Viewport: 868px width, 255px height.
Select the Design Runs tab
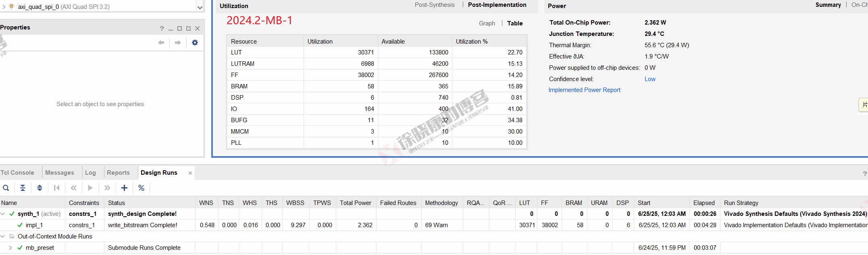click(x=159, y=173)
